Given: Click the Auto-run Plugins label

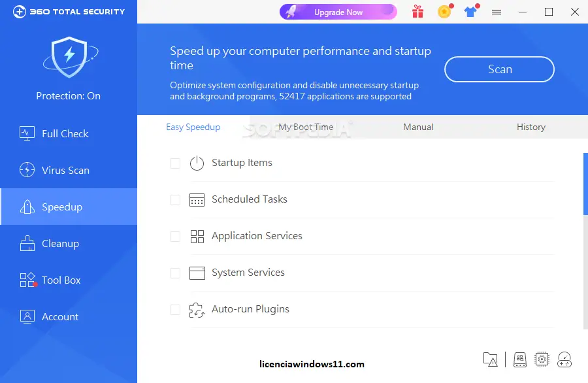Looking at the screenshot, I should click(x=250, y=309).
